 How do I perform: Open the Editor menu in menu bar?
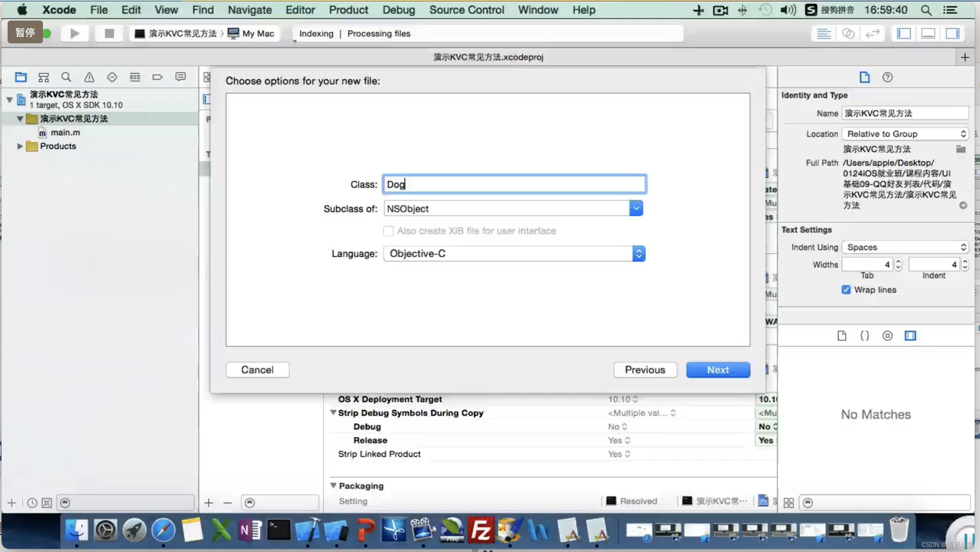click(x=300, y=10)
